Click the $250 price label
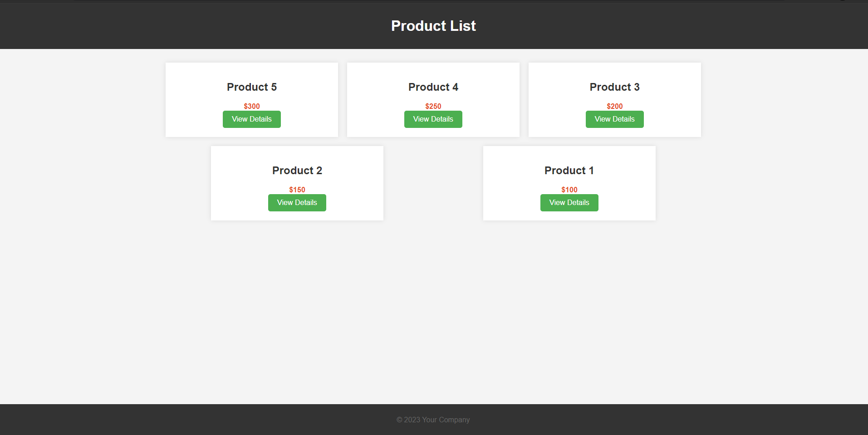Viewport: 868px width, 435px height. pyautogui.click(x=433, y=106)
